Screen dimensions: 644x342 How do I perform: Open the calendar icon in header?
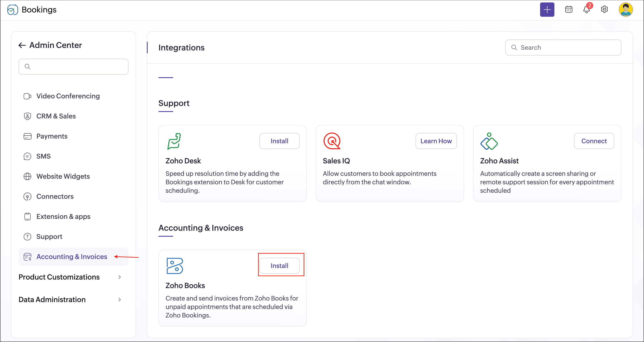coord(568,10)
